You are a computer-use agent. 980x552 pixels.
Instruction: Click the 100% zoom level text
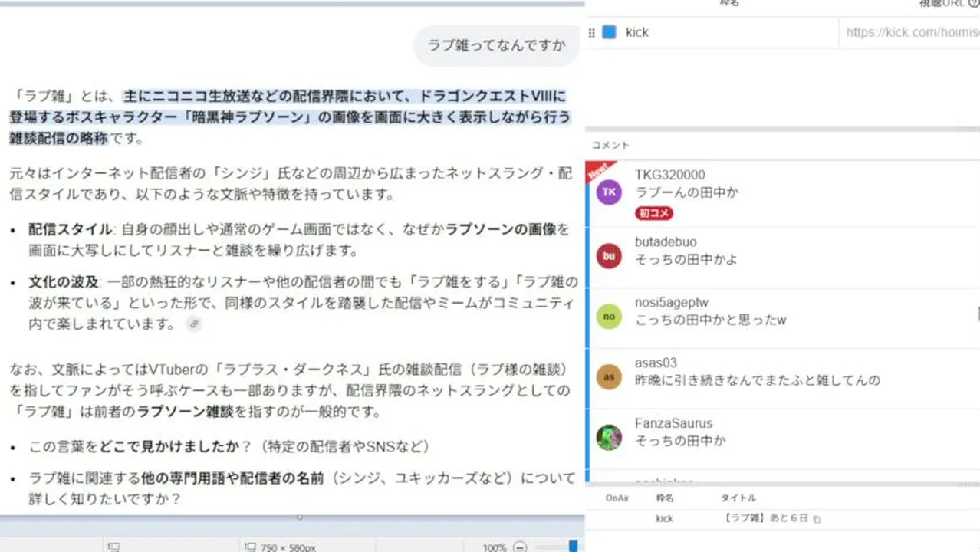pyautogui.click(x=495, y=547)
